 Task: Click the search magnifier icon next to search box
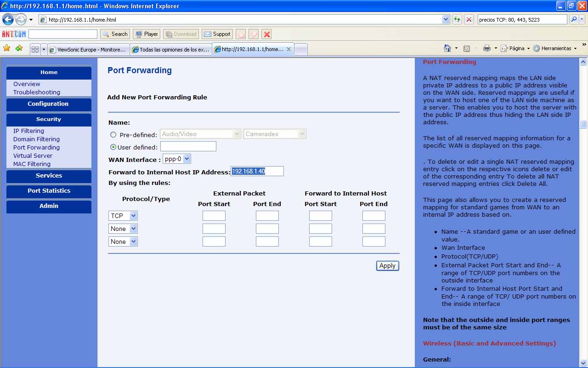(x=573, y=19)
